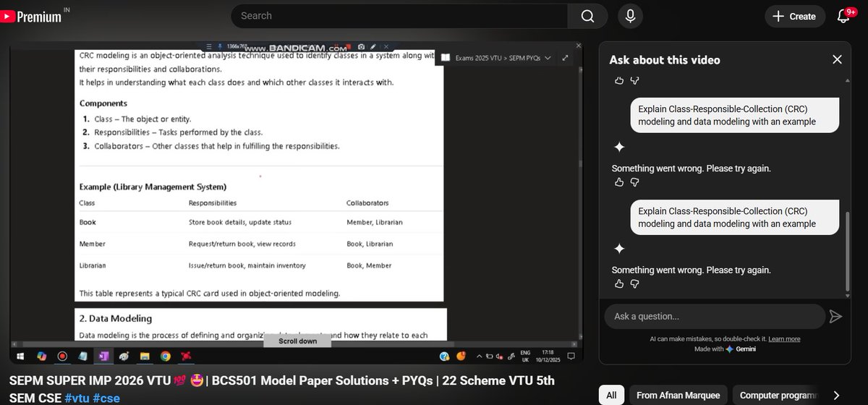
Task: Open the 'Learn more' link
Action: pyautogui.click(x=784, y=338)
